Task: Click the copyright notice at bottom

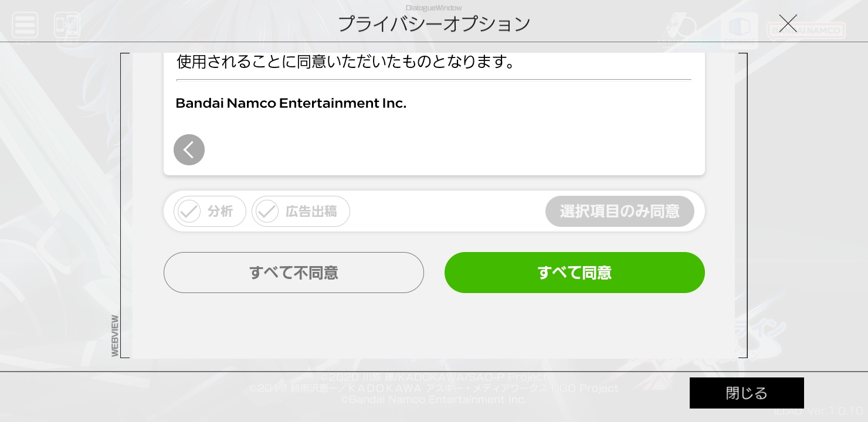Action: point(433,388)
